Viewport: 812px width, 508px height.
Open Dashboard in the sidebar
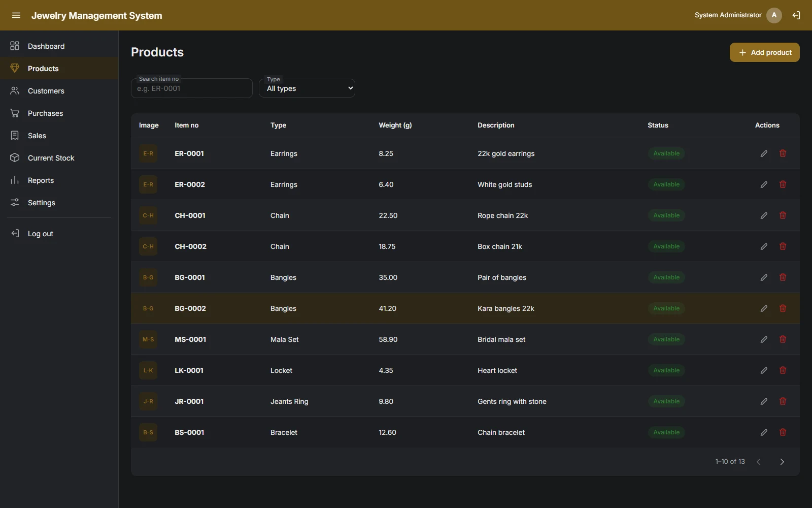59,46
